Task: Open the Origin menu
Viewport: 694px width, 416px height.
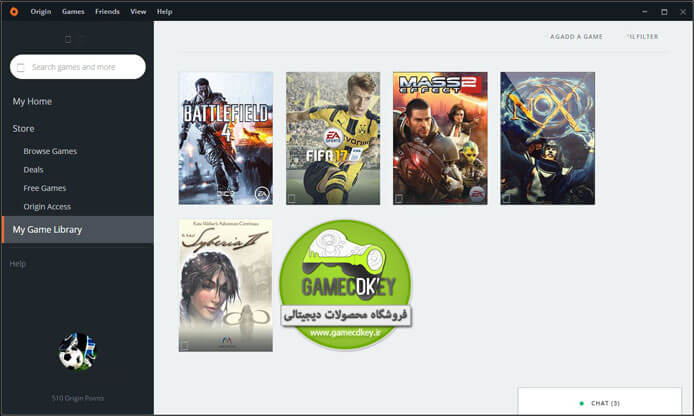Action: click(x=41, y=12)
